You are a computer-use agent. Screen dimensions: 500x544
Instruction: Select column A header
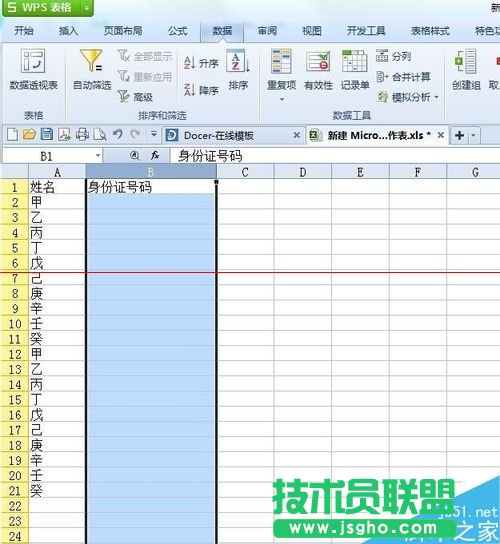[x=57, y=172]
